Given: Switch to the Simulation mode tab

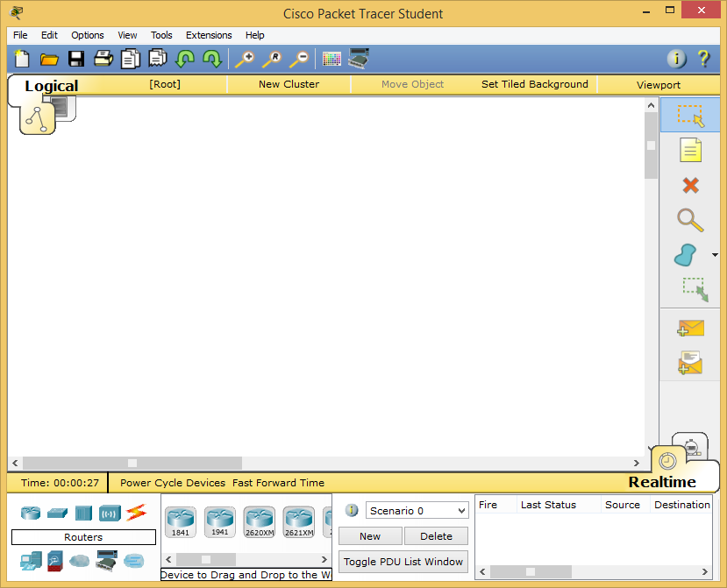Looking at the screenshot, I should coord(690,446).
